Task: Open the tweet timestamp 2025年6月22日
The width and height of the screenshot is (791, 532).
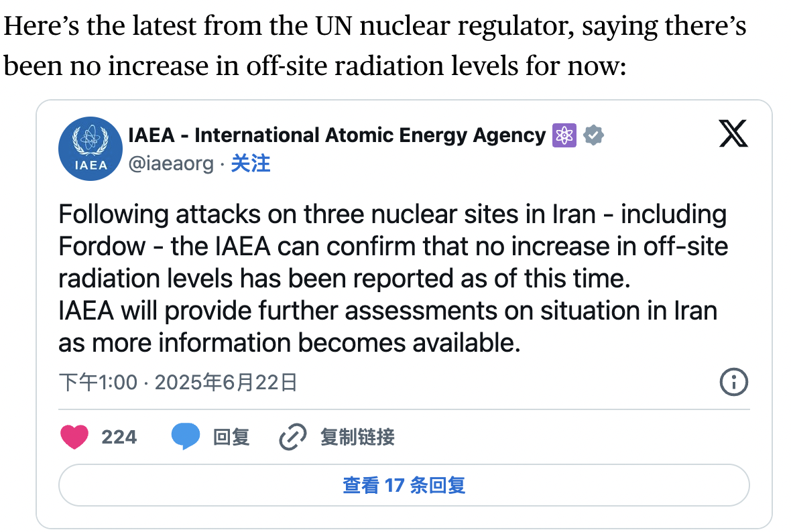Action: pos(226,383)
